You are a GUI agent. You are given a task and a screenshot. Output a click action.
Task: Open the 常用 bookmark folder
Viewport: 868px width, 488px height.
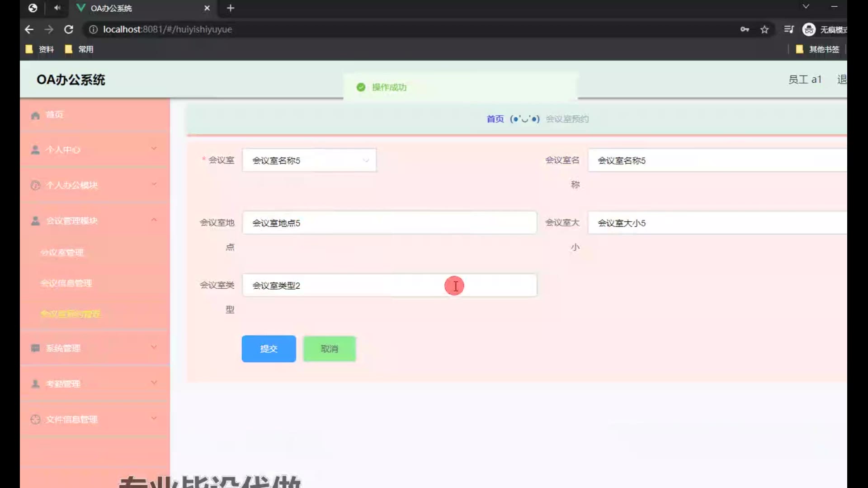[x=80, y=49]
